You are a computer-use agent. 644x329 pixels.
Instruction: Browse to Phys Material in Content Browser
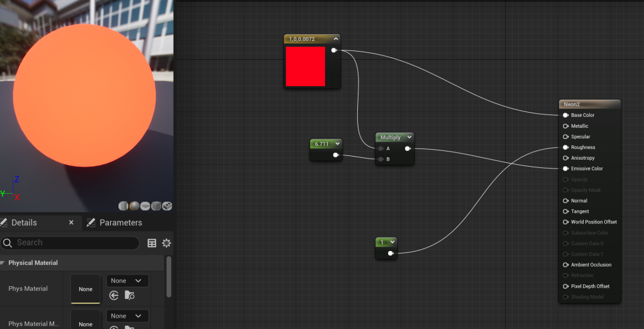coord(130,295)
